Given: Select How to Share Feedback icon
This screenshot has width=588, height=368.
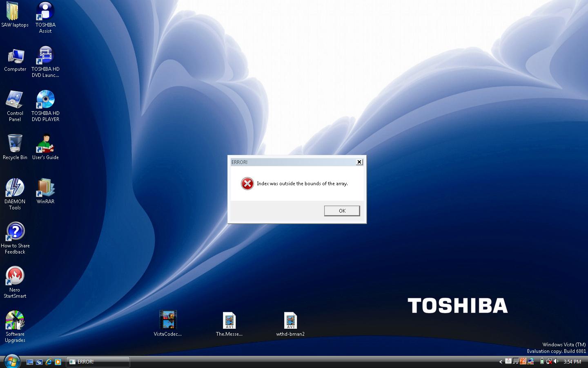Looking at the screenshot, I should pyautogui.click(x=15, y=238).
